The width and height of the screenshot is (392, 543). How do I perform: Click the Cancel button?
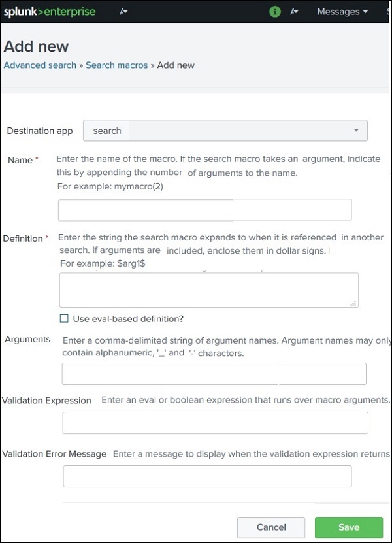tap(271, 527)
